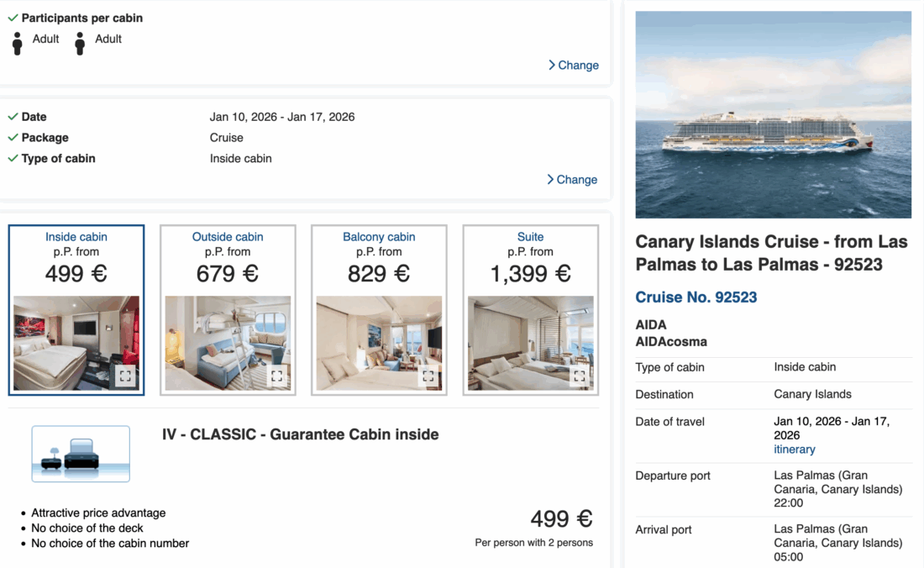
Task: Change the participants per cabin
Action: [573, 65]
